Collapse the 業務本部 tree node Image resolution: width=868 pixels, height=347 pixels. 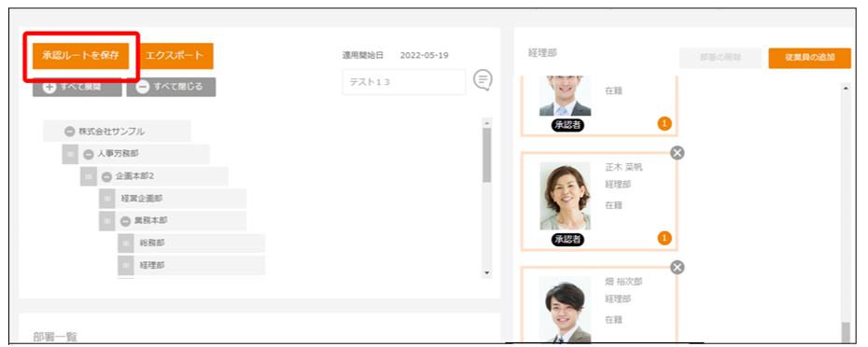[126, 221]
